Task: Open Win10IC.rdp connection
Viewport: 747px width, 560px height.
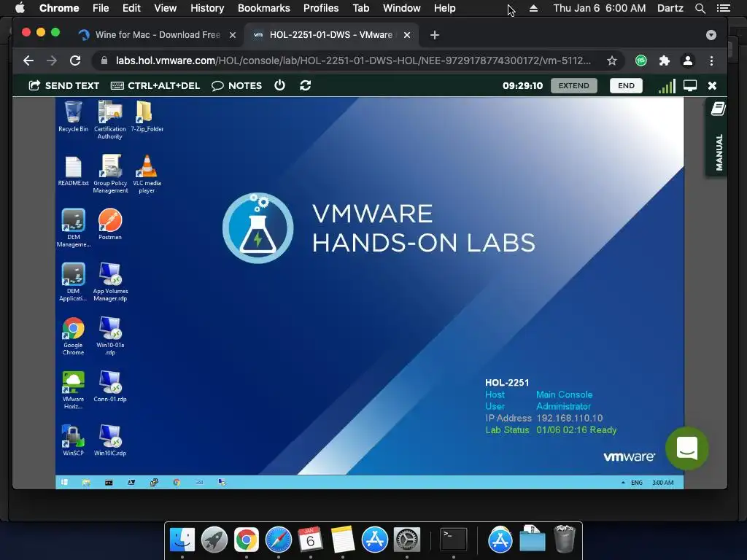Action: (110, 440)
